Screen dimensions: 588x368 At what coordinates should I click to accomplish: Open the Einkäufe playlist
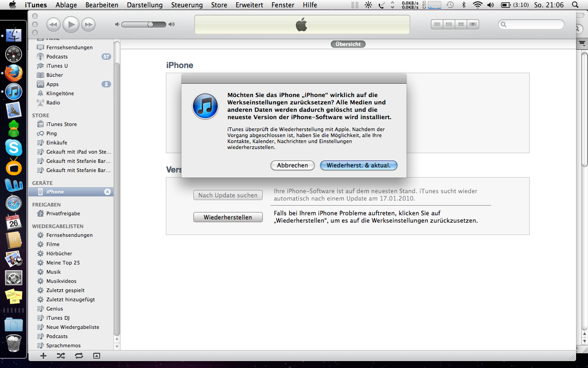pyautogui.click(x=71, y=143)
